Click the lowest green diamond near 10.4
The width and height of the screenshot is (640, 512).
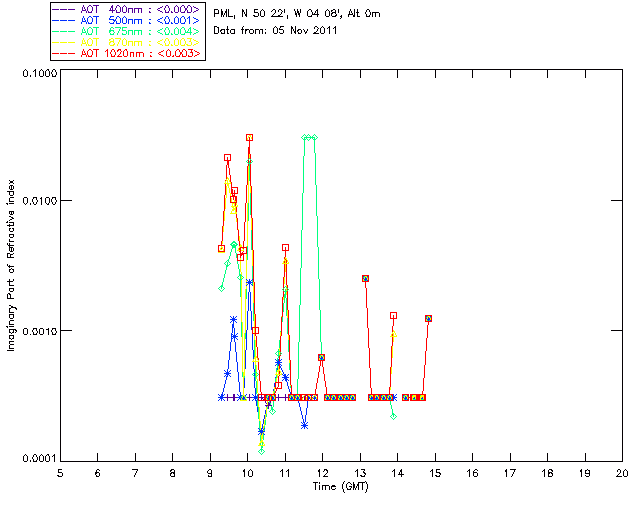(x=262, y=451)
